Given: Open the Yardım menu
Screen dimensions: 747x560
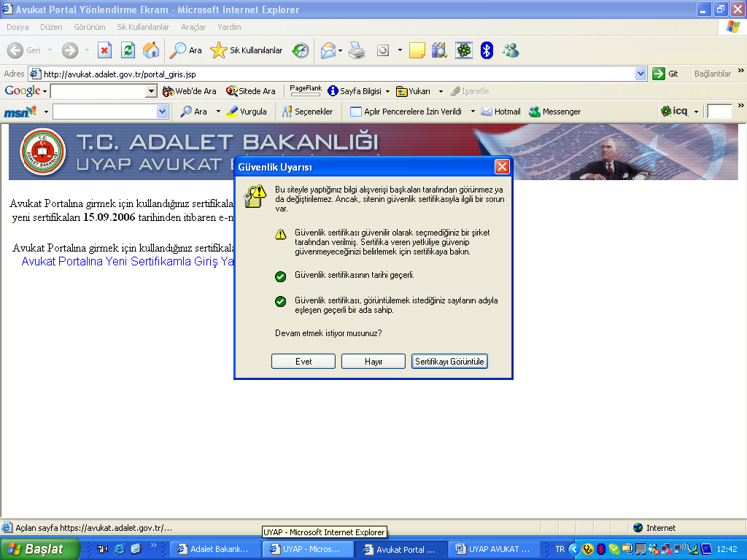Looking at the screenshot, I should 229,27.
